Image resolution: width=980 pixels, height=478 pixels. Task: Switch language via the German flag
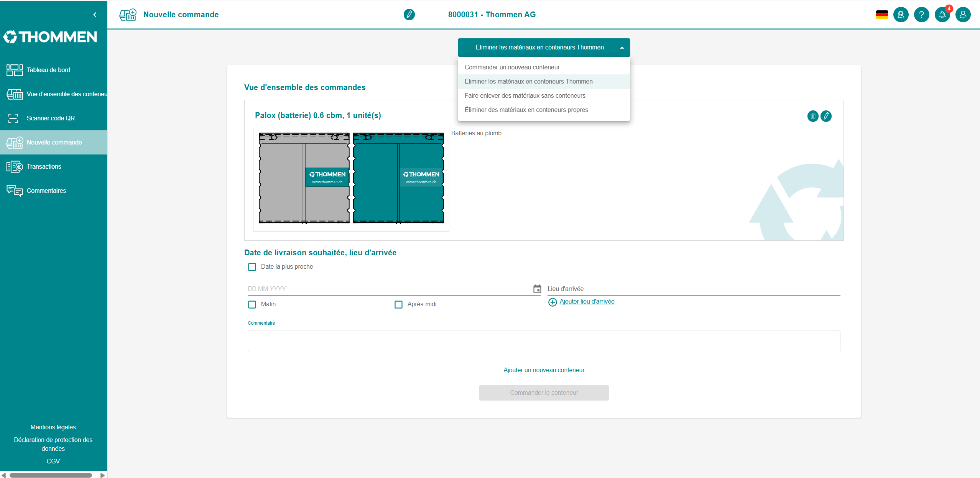pos(882,15)
